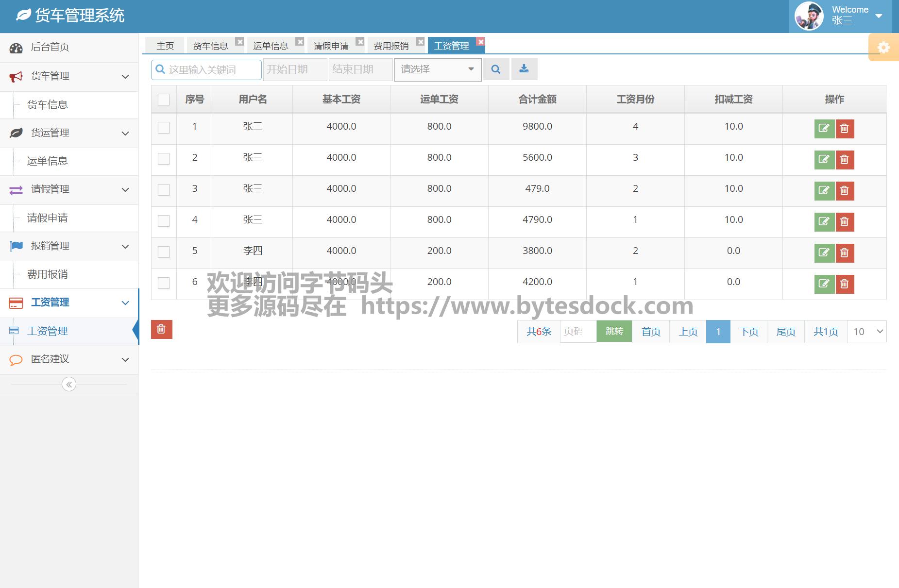The width and height of the screenshot is (899, 588).
Task: Click the batch delete trash button below table
Action: click(x=161, y=330)
